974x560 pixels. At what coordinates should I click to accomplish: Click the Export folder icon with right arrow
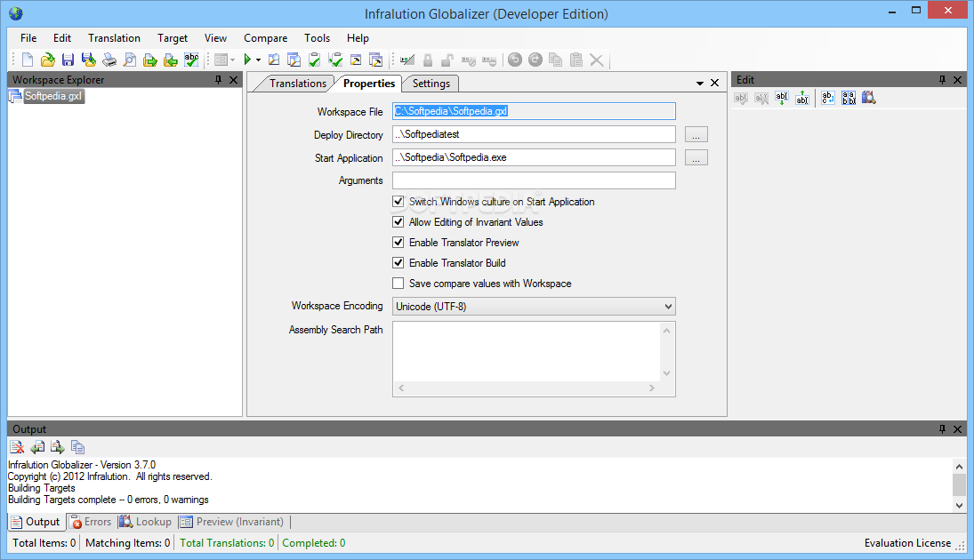(x=150, y=60)
